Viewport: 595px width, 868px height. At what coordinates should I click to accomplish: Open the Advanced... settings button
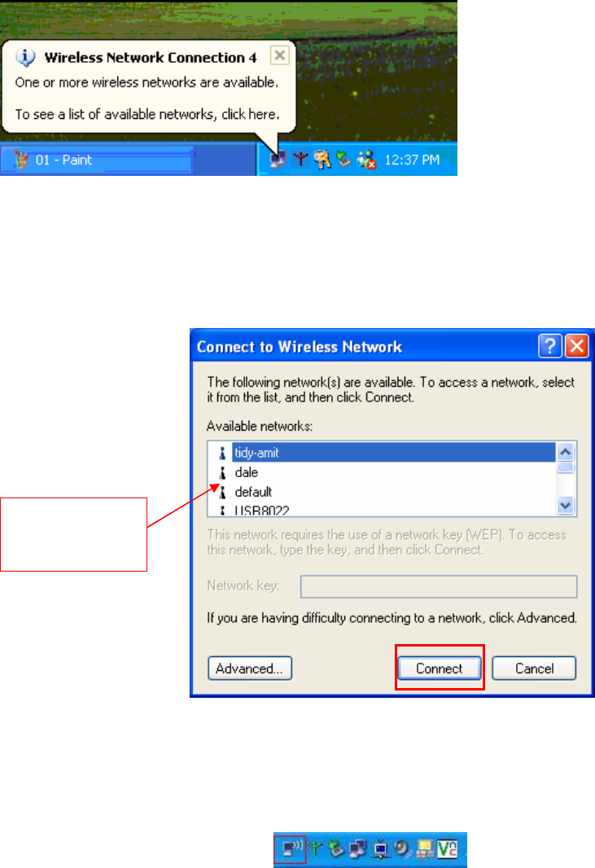250,669
